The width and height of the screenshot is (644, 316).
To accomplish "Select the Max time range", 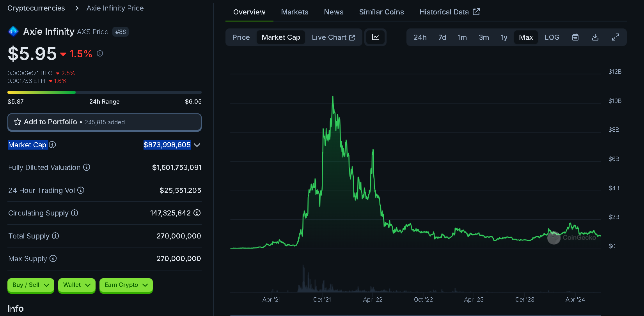I will 526,37.
